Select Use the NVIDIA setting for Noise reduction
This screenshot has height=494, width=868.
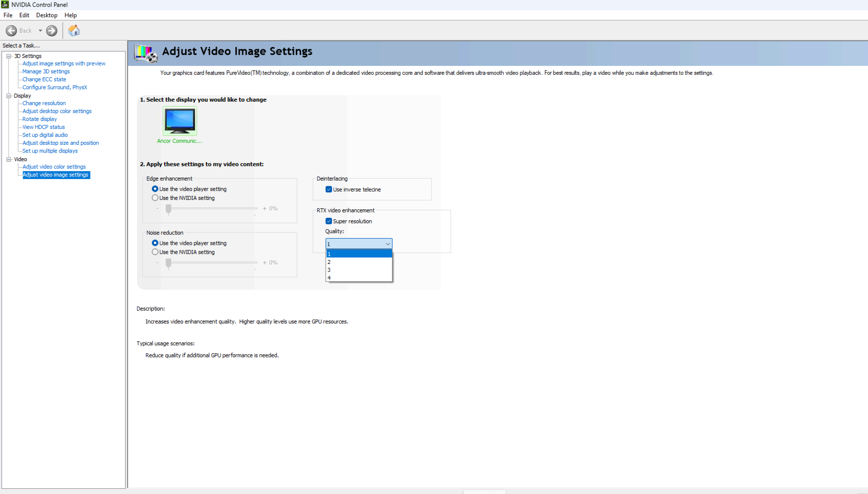(x=155, y=252)
